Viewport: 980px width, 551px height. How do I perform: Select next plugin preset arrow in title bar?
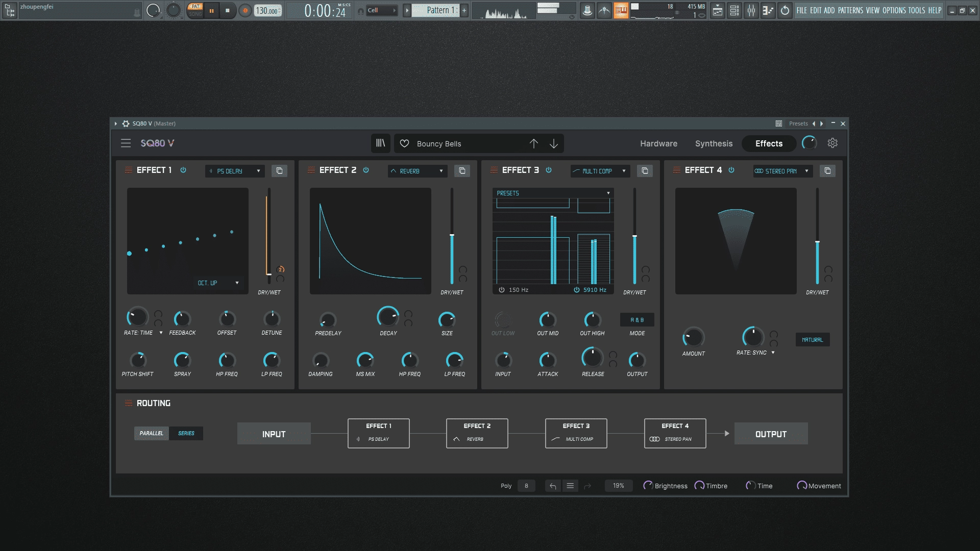(x=822, y=123)
